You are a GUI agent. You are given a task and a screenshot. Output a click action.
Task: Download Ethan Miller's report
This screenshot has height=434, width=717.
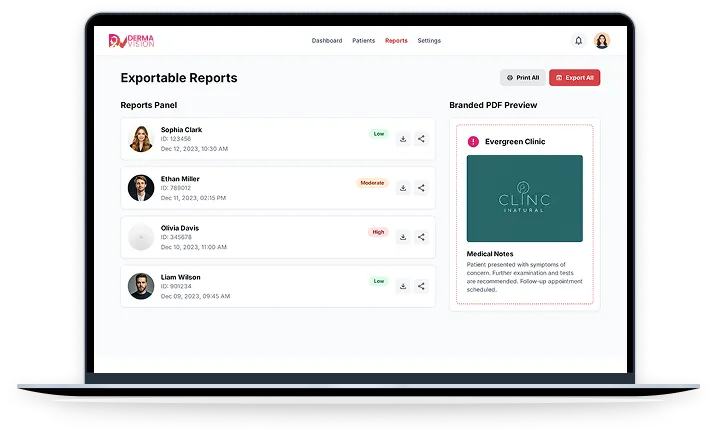(403, 188)
